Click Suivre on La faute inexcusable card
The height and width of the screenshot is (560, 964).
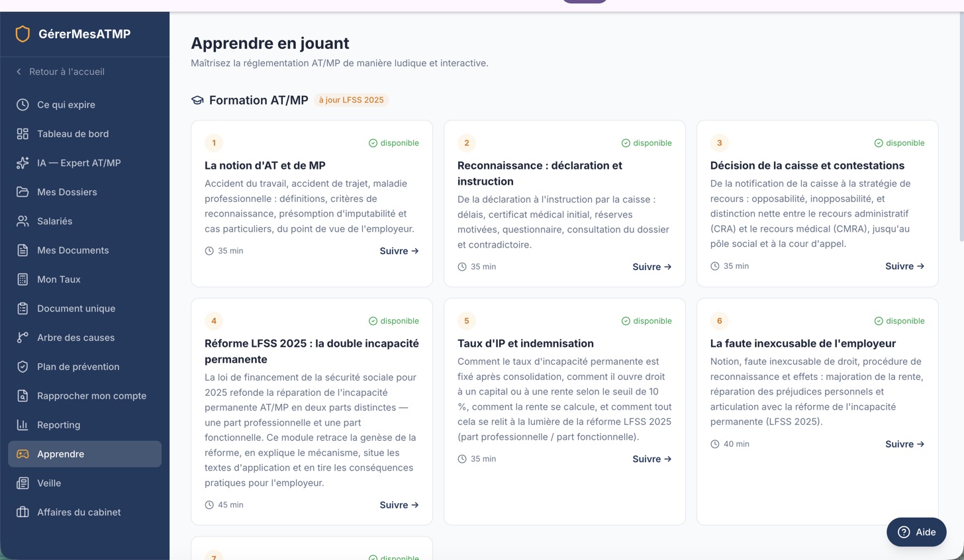[x=905, y=444]
